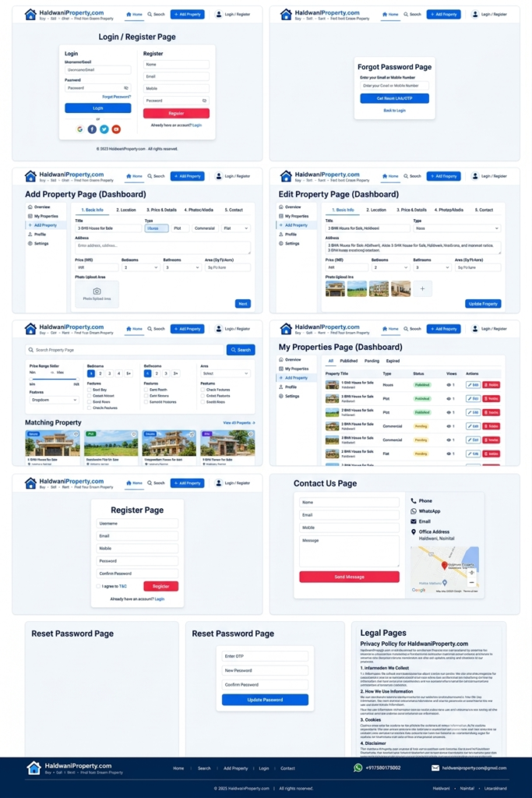
Task: Select 5+ under Bedrooms search filter
Action: (129, 373)
